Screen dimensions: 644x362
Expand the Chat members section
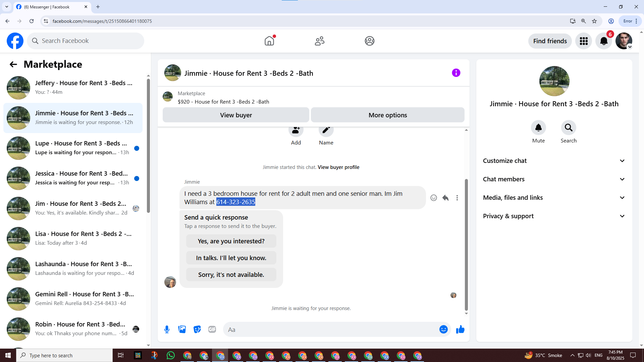coord(554,179)
